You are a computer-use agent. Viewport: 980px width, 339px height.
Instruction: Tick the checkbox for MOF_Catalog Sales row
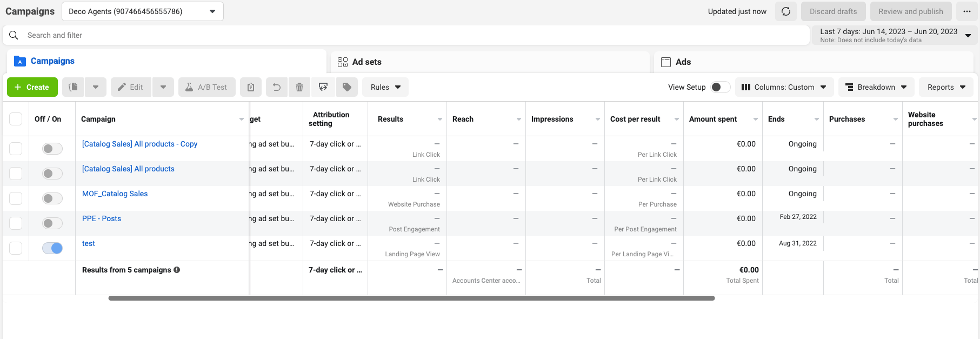click(x=16, y=198)
